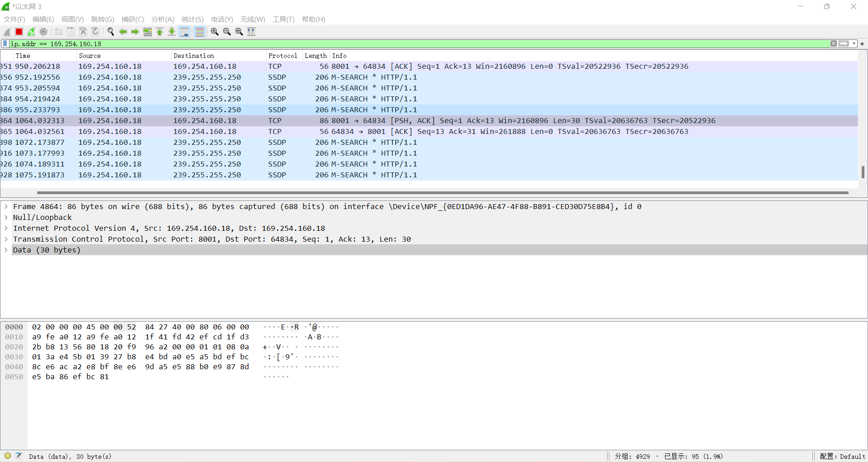Screen dimensions: 868x462
Task: Click the start capture shark fin icon
Action: 7,32
